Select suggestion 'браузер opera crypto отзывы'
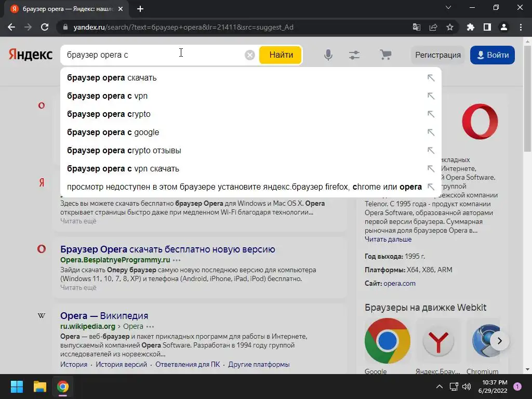The height and width of the screenshot is (399, 532). pos(251,150)
